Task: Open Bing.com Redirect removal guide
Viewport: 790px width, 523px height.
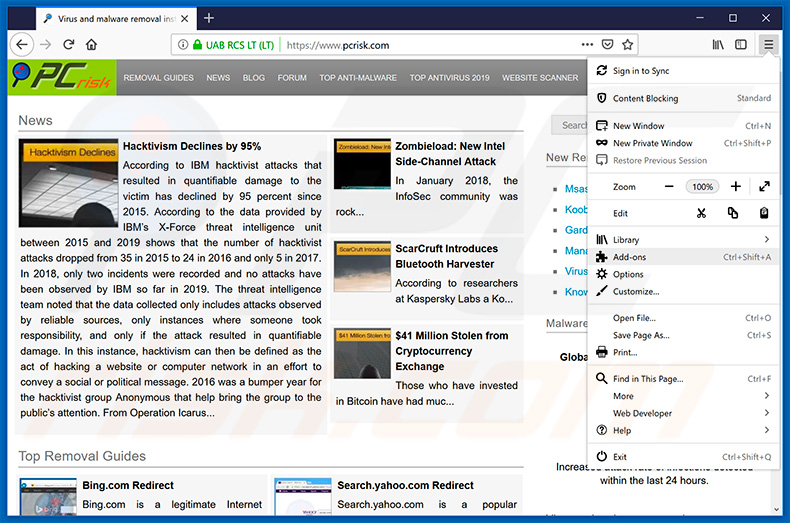Action: [128, 485]
